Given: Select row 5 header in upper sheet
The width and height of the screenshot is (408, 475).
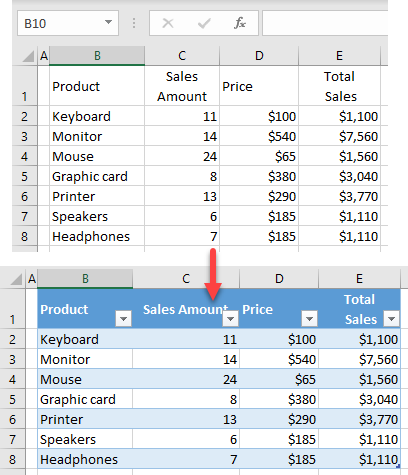Looking at the screenshot, I should click(25, 176).
